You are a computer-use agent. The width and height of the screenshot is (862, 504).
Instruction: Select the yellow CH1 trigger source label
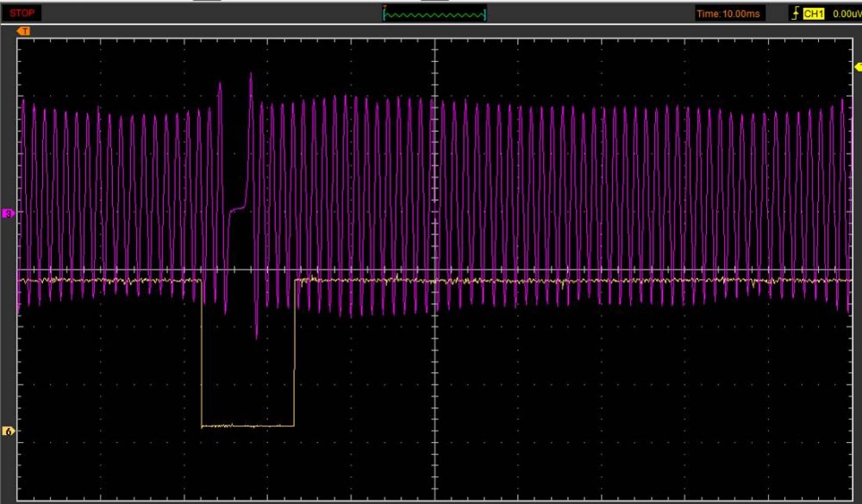click(814, 14)
